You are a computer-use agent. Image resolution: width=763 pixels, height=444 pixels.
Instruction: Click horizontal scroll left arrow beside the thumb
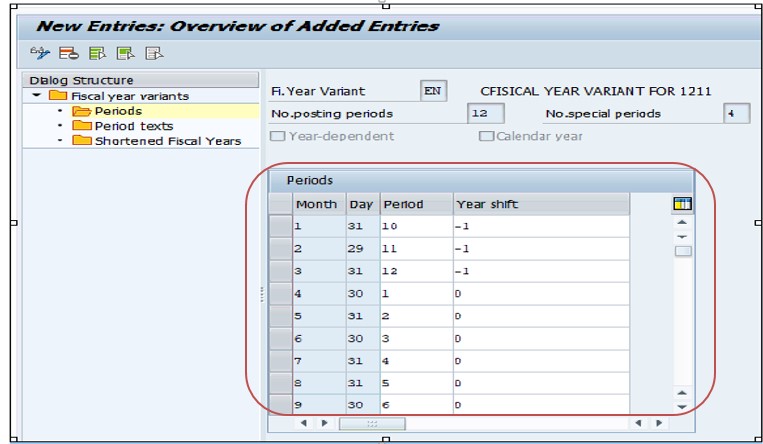point(304,423)
